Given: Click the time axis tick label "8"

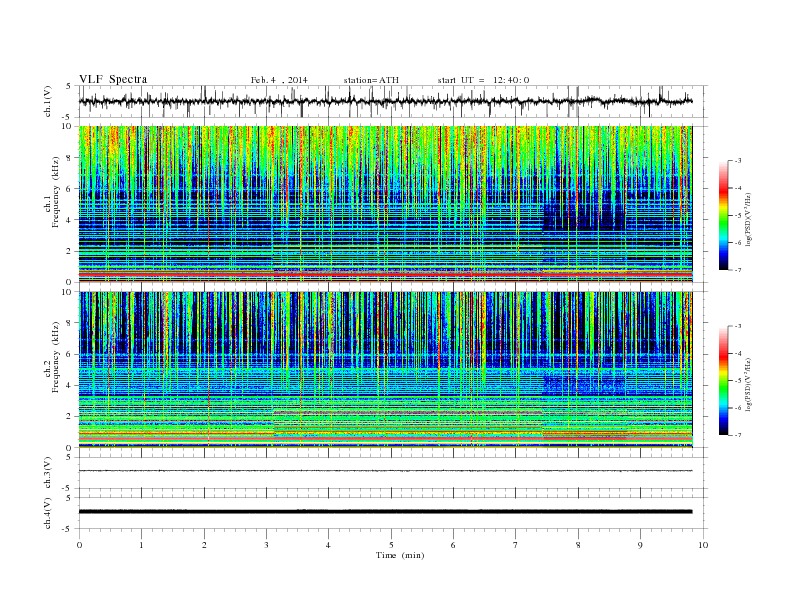Looking at the screenshot, I should (578, 545).
